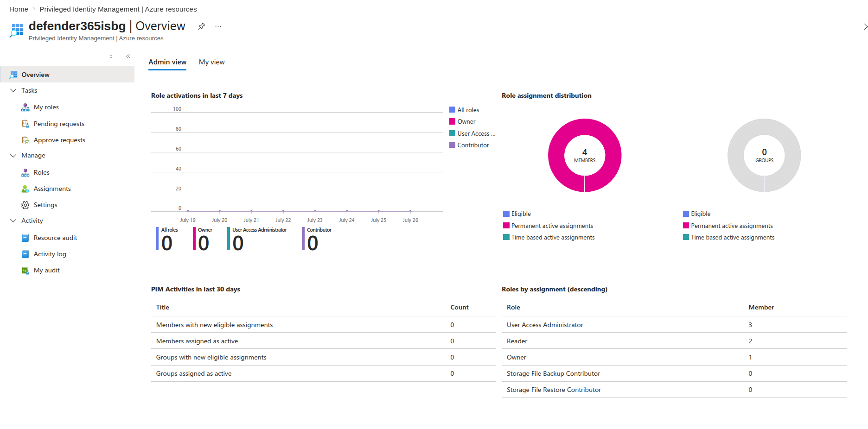Pin the Overview blade to dashboard
This screenshot has height=429, width=868.
[x=201, y=26]
